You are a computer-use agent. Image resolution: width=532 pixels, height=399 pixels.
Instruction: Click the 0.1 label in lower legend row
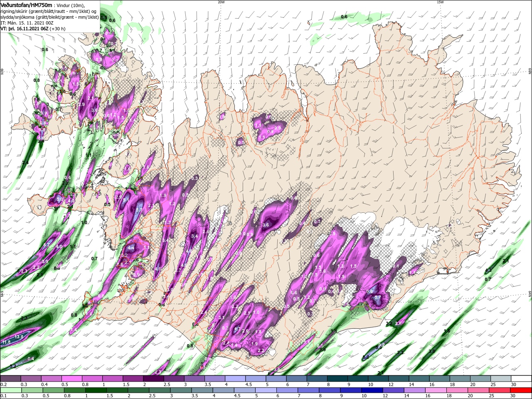pyautogui.click(x=3, y=396)
